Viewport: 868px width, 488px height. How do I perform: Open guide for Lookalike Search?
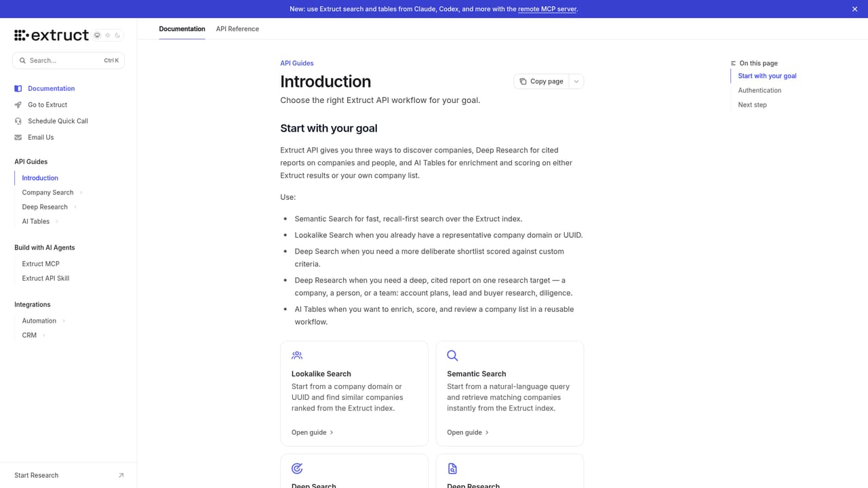[x=313, y=432]
